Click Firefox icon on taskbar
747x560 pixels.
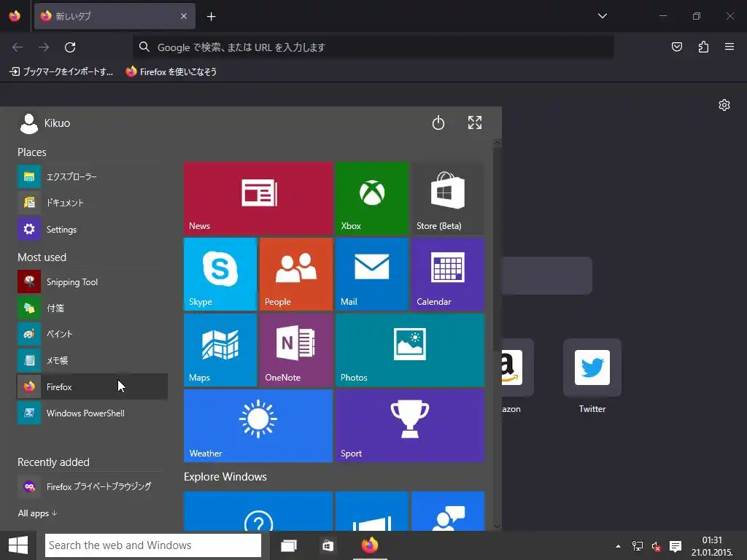pos(370,545)
